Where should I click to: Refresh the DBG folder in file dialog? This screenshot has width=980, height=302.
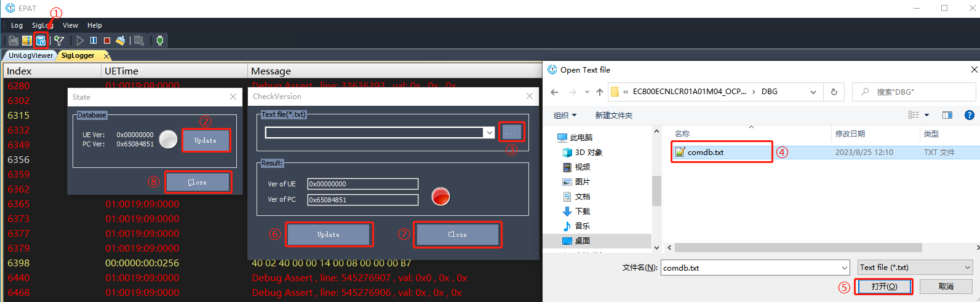pos(834,92)
